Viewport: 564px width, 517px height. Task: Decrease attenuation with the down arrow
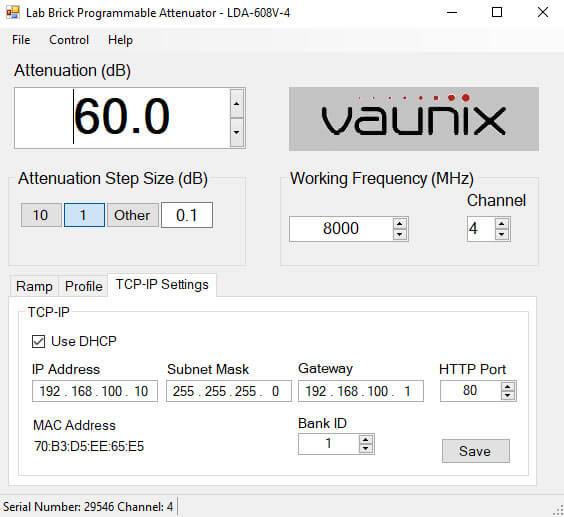click(236, 132)
